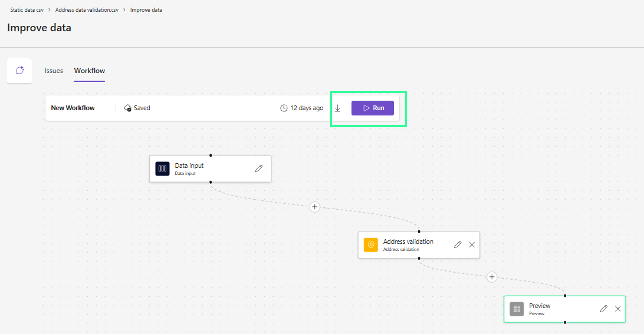Remove the Address validation node

(472, 245)
